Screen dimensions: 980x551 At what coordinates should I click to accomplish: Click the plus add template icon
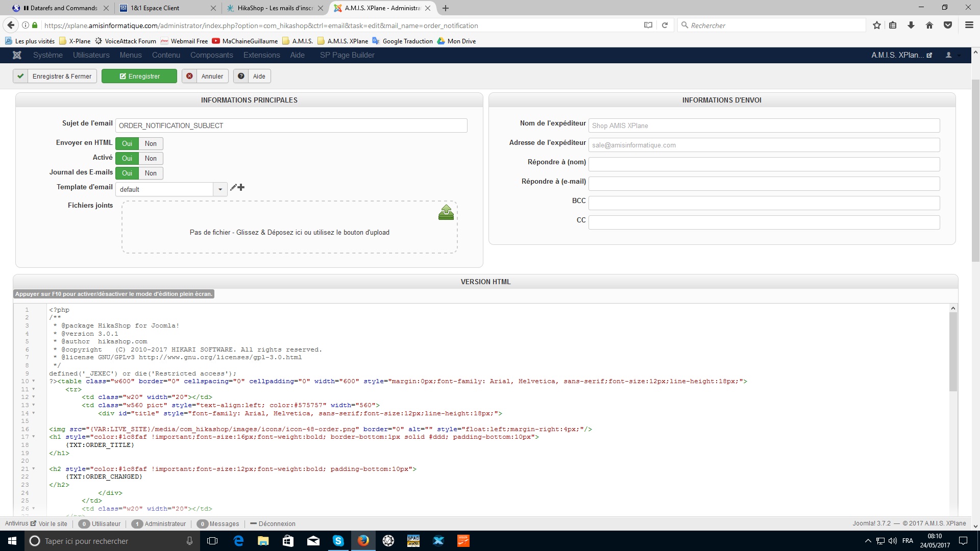point(241,188)
